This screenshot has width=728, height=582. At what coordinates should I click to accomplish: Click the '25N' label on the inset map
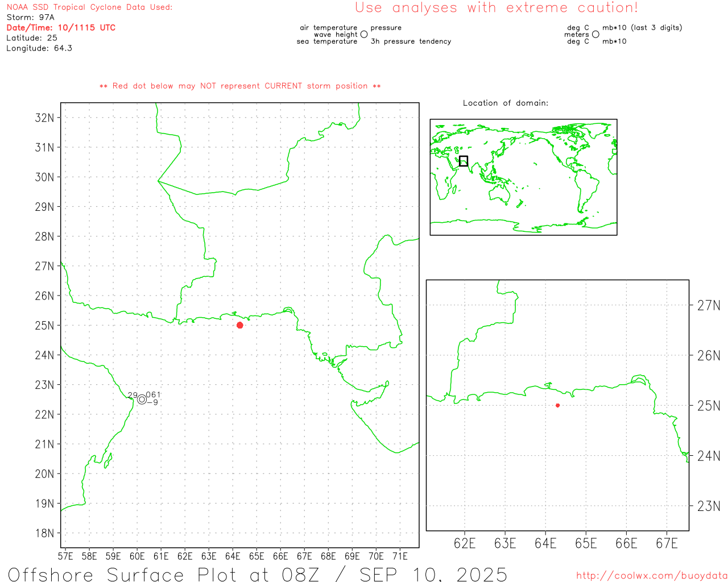click(x=709, y=406)
